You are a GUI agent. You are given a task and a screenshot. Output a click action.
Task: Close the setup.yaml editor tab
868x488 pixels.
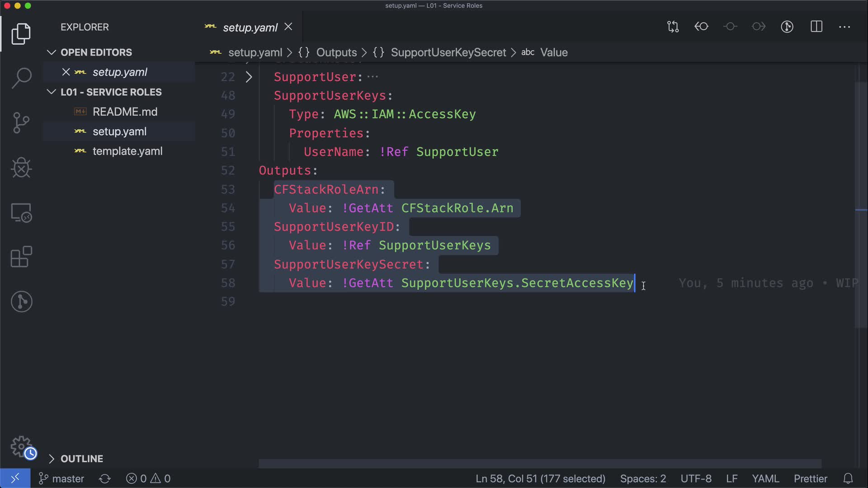(288, 27)
